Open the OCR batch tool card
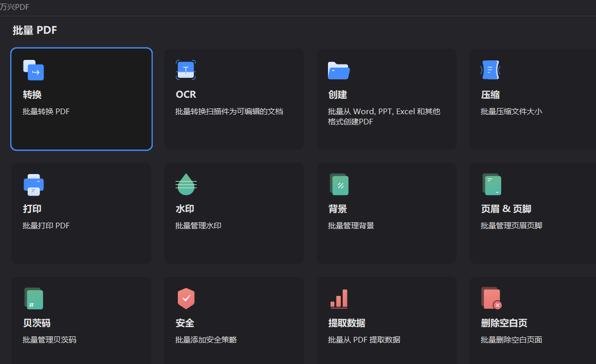The width and height of the screenshot is (596, 364). [x=234, y=98]
